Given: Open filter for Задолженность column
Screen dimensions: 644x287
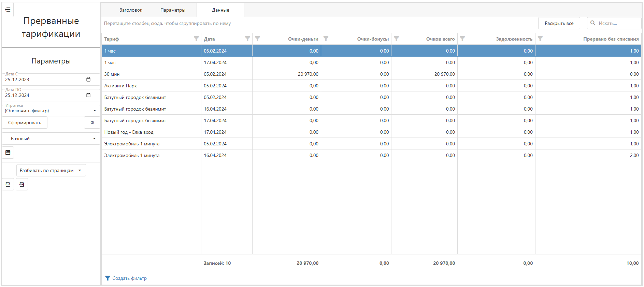Looking at the screenshot, I should pyautogui.click(x=462, y=39).
